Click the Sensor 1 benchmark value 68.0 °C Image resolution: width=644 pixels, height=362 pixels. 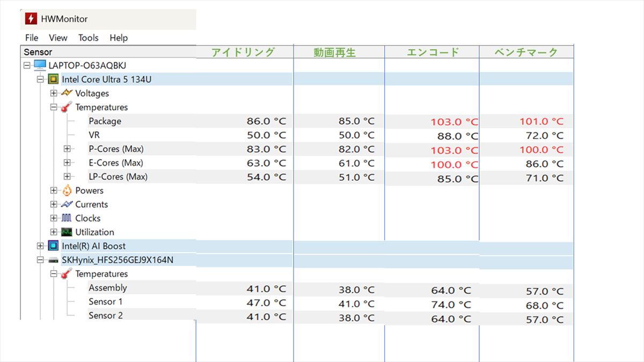(545, 306)
